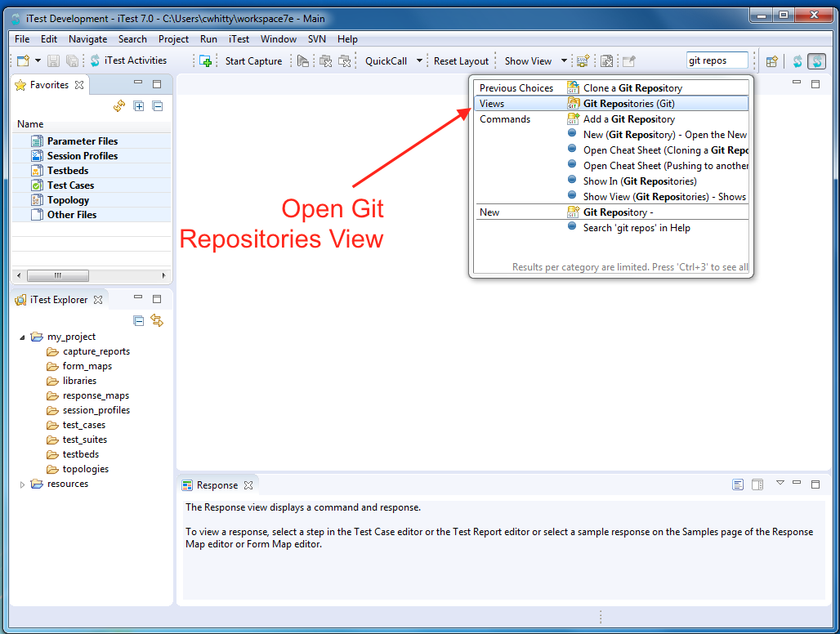Toggle Link with Editor in iTest Explorer
The height and width of the screenshot is (634, 840).
[x=157, y=320]
